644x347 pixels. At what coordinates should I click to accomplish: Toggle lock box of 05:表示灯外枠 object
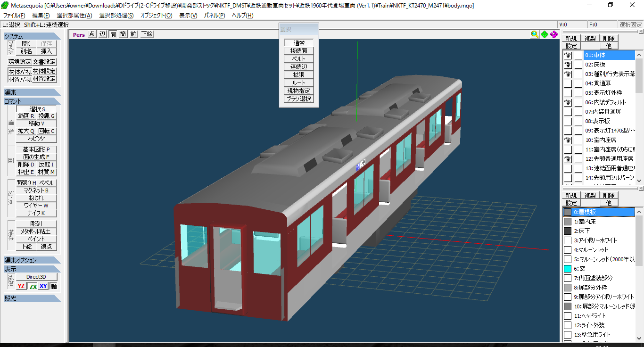coord(578,93)
